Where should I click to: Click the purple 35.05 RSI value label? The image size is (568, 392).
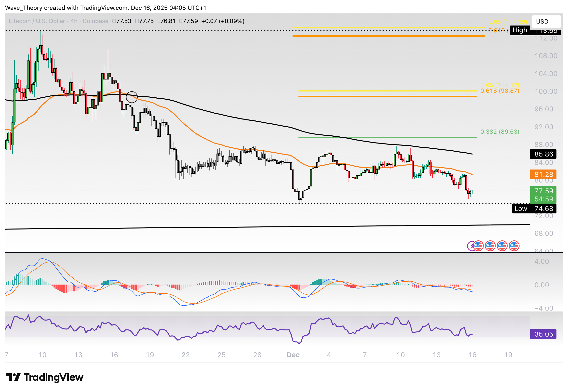(x=543, y=334)
